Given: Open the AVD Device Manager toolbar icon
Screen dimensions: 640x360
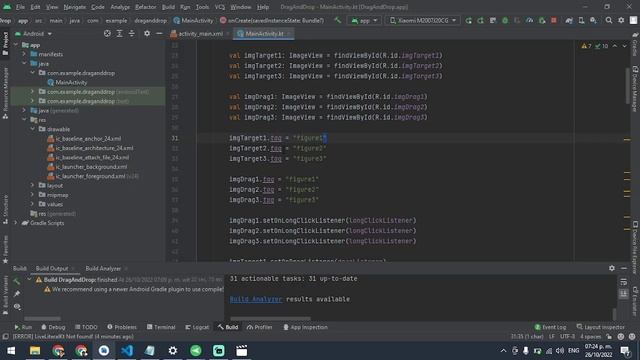Looking at the screenshot, I should (581, 20).
